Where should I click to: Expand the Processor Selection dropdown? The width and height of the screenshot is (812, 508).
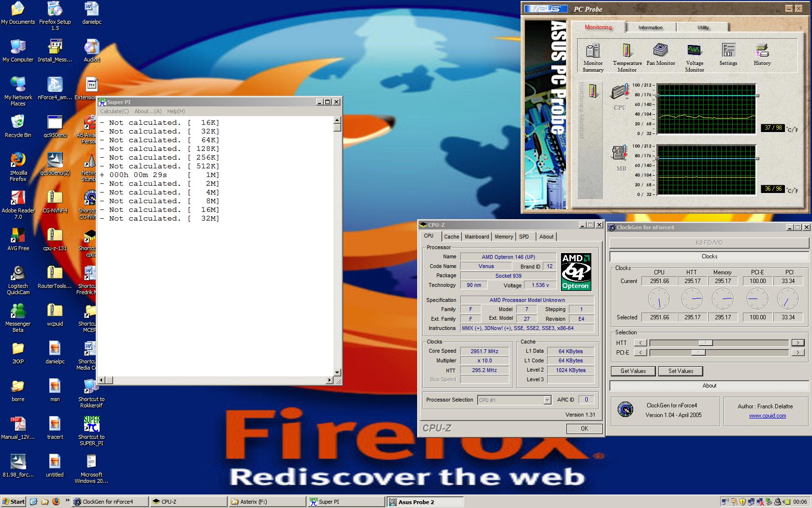point(547,400)
